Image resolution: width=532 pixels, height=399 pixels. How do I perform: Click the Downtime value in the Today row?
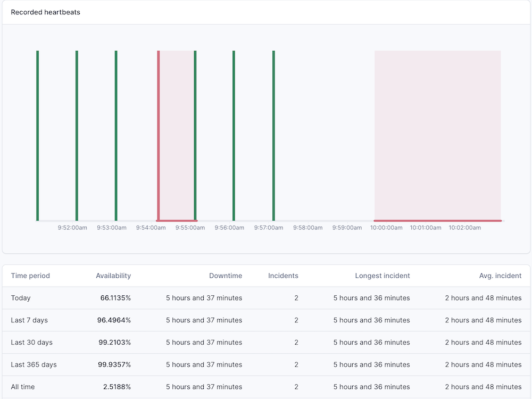click(204, 298)
